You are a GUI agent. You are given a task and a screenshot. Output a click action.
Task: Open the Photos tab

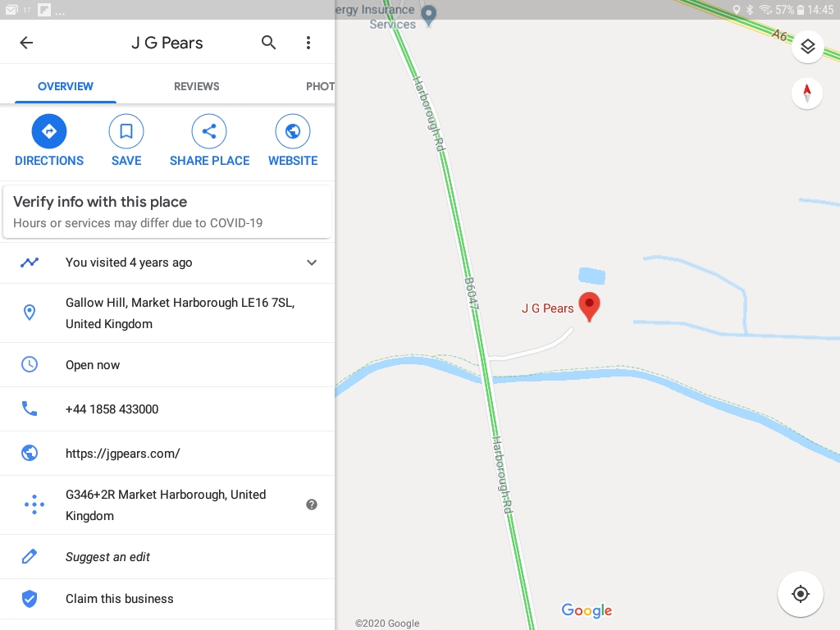click(x=320, y=86)
